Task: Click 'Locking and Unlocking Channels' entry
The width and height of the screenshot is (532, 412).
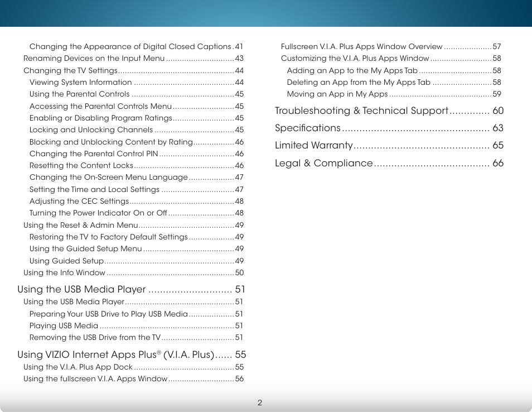Action: click(137, 130)
